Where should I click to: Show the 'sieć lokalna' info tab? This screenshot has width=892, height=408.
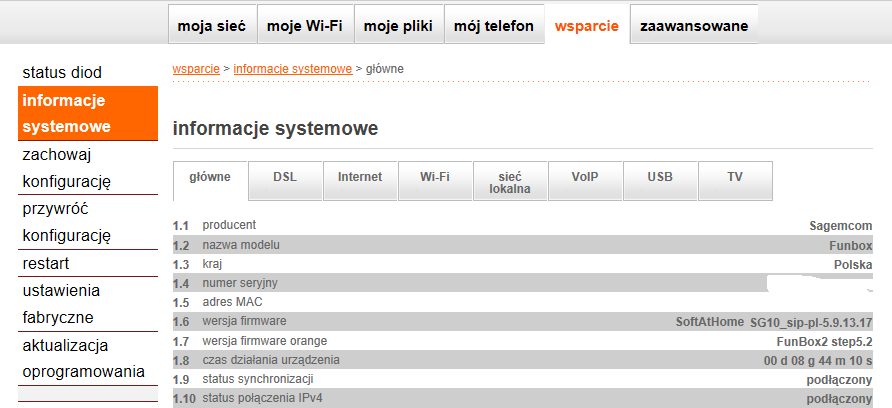[510, 182]
